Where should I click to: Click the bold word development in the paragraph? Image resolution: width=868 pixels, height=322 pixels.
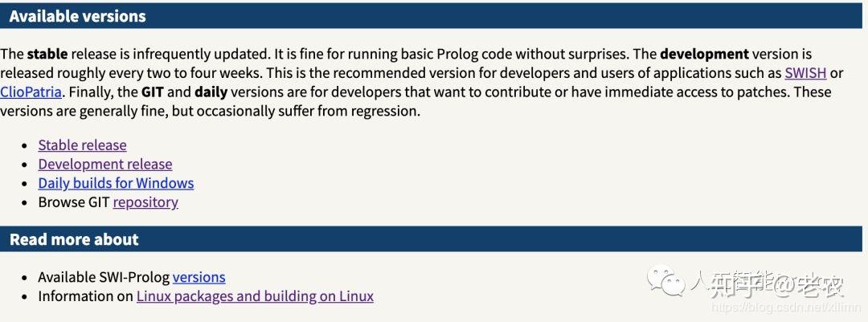point(704,54)
